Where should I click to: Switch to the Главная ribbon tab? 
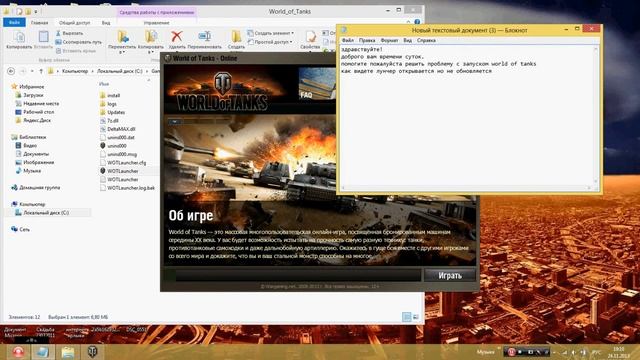[40, 23]
